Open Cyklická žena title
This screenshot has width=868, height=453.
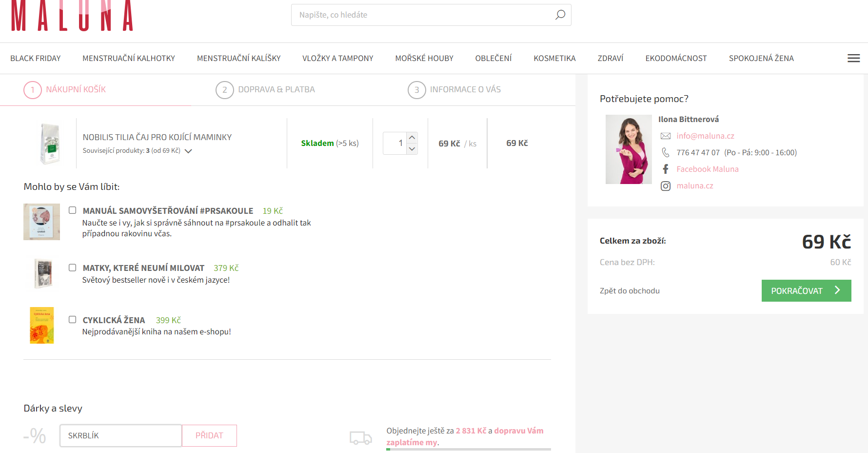[x=114, y=320]
